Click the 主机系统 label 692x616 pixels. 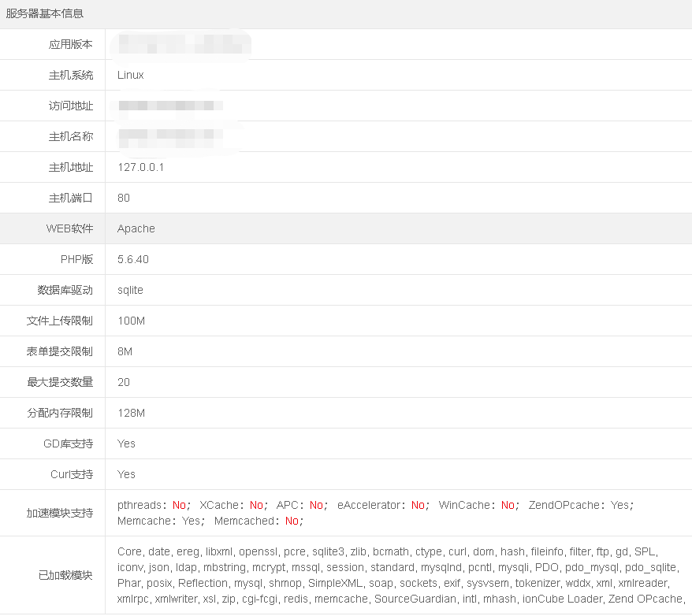coord(71,75)
